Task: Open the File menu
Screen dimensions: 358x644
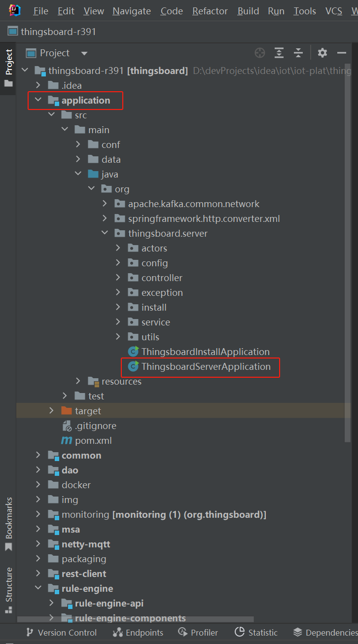Action: click(x=40, y=11)
